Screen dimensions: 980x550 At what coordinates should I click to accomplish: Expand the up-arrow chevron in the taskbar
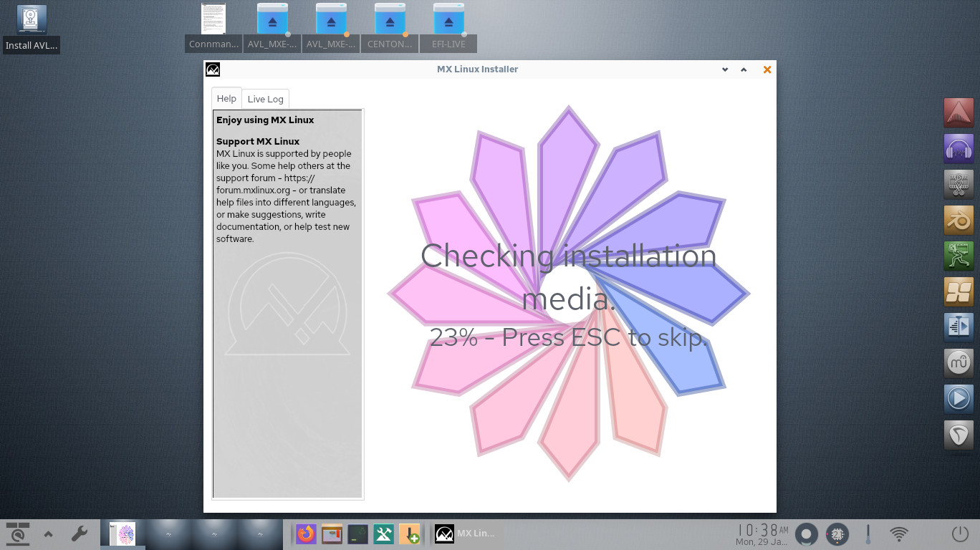pos(48,534)
